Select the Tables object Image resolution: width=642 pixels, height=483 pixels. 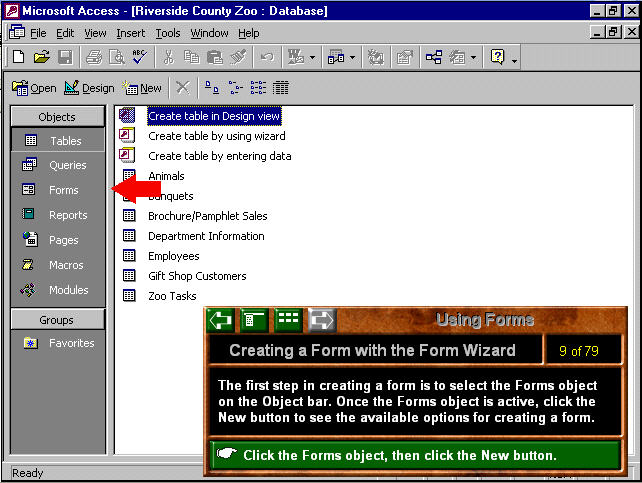[57, 140]
